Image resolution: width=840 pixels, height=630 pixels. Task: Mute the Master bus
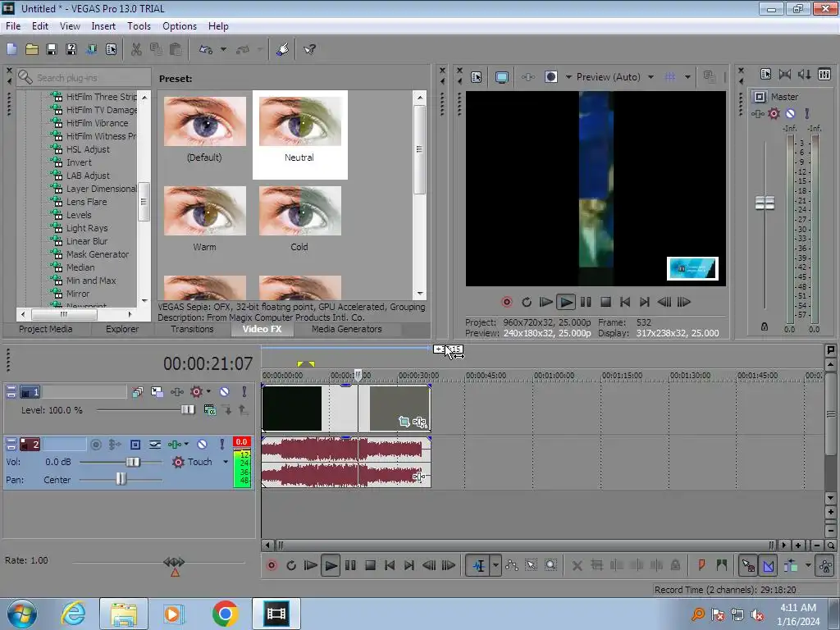pyautogui.click(x=790, y=113)
